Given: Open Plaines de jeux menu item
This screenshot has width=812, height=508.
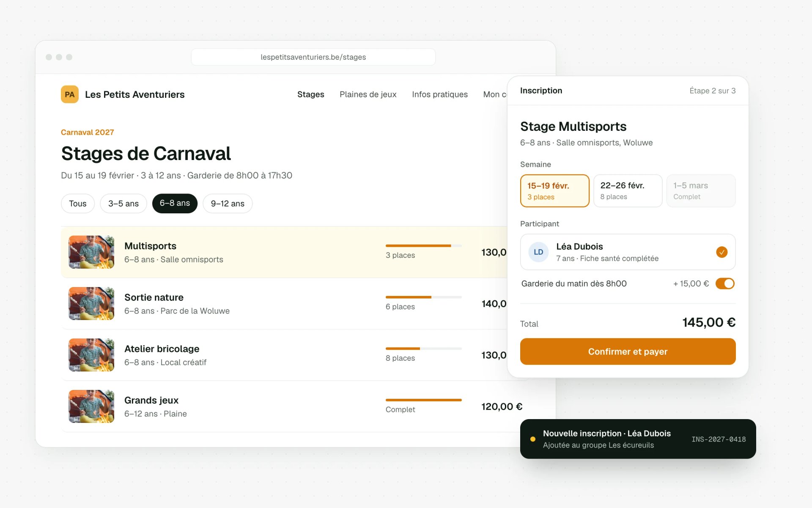Looking at the screenshot, I should (368, 94).
